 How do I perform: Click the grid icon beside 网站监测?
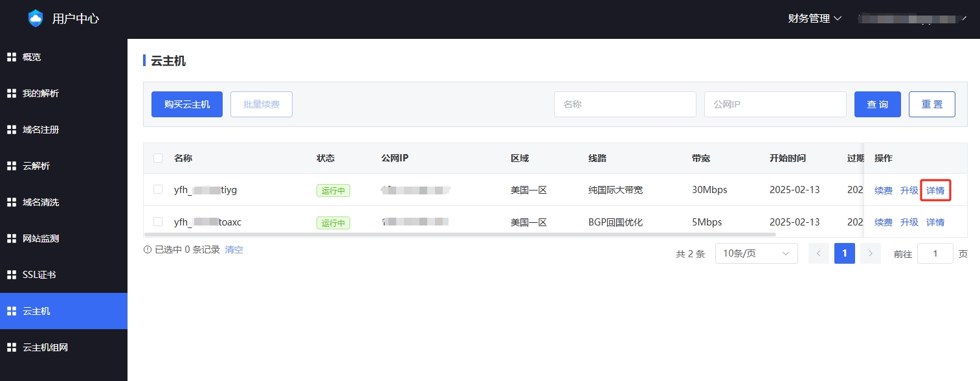11,238
